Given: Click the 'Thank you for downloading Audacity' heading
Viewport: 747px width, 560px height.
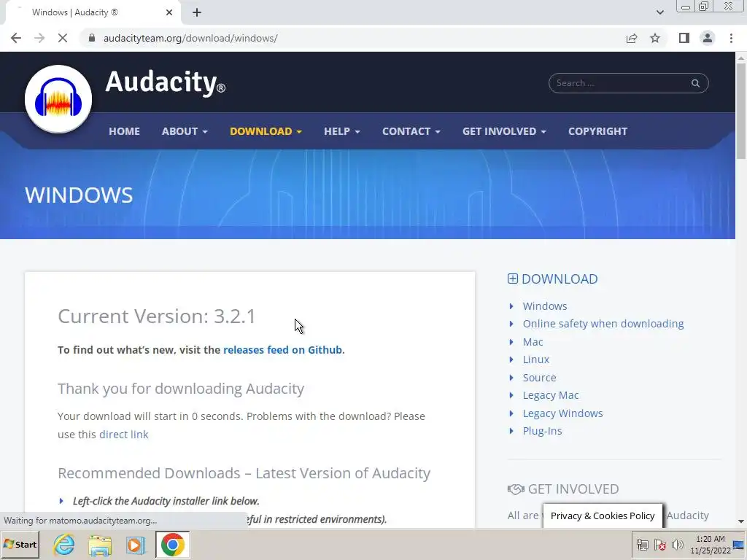Looking at the screenshot, I should click(x=181, y=389).
